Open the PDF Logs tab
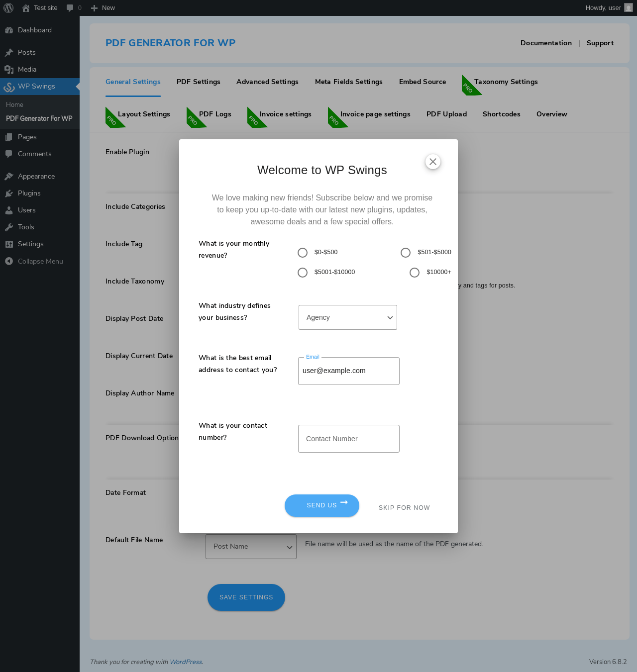The image size is (637, 672). (x=215, y=114)
